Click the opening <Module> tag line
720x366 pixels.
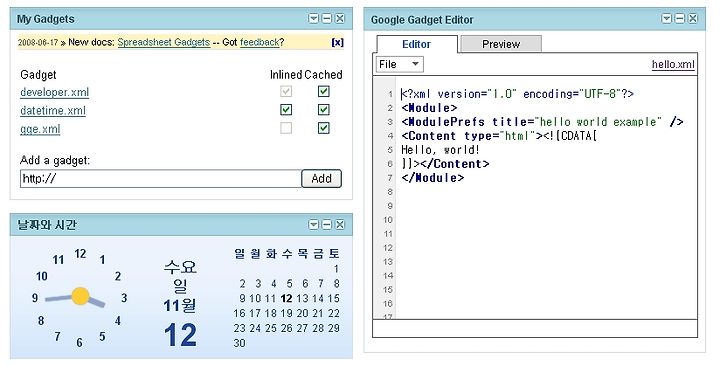pos(429,108)
